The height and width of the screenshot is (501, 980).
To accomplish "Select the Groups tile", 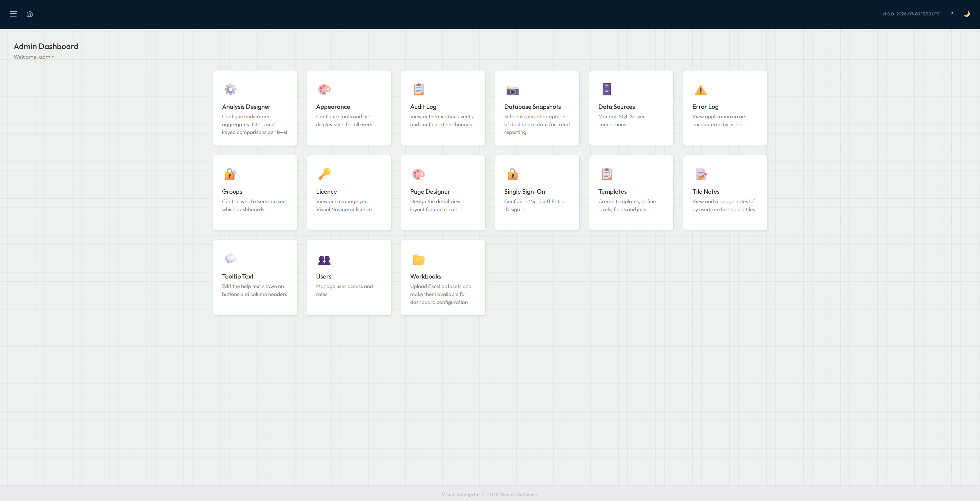I will [x=255, y=193].
